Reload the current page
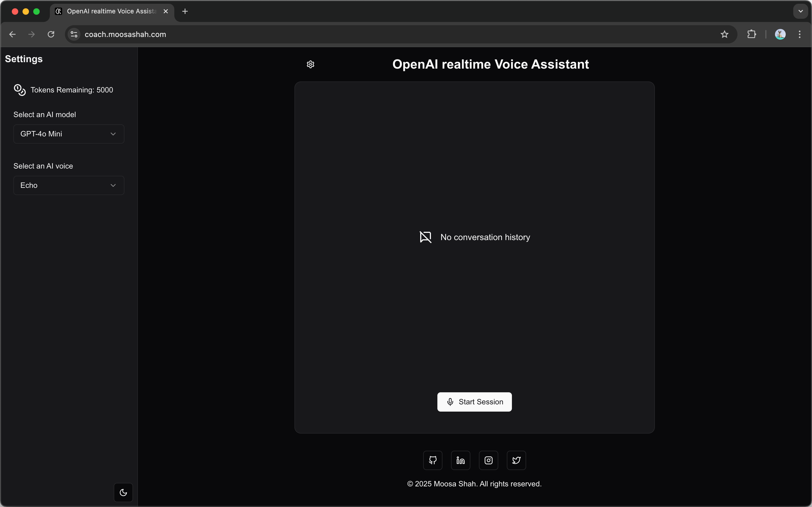This screenshot has height=507, width=812. (51, 34)
